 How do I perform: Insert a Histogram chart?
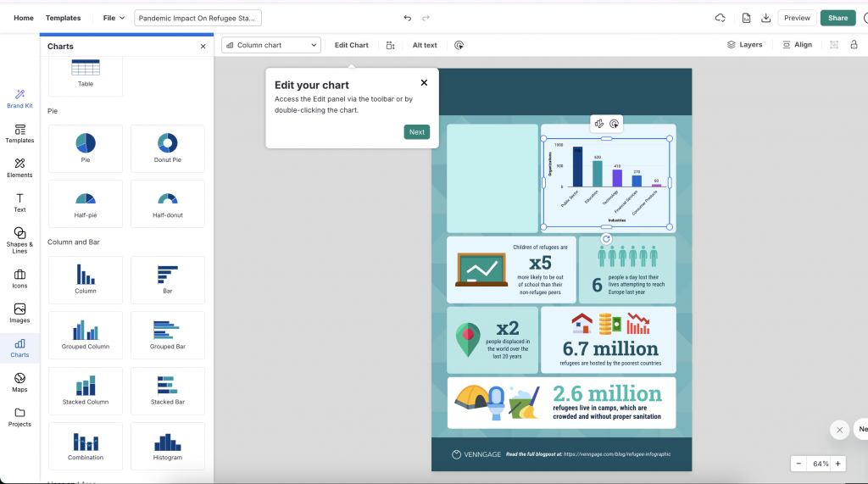(x=168, y=446)
